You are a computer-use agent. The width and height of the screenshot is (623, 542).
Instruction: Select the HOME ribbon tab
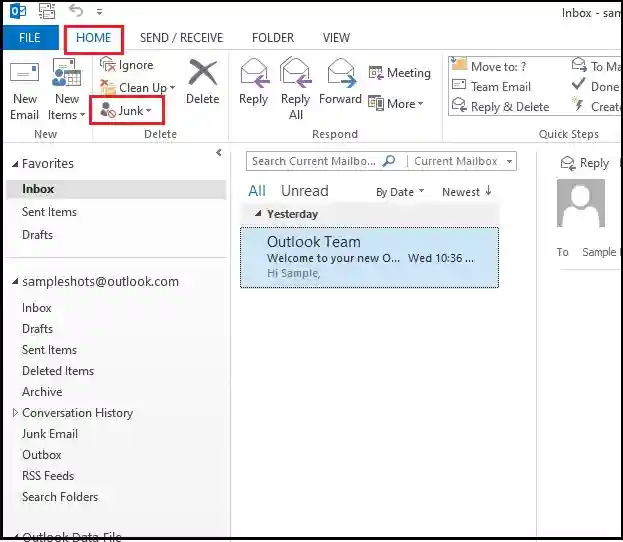tap(93, 38)
